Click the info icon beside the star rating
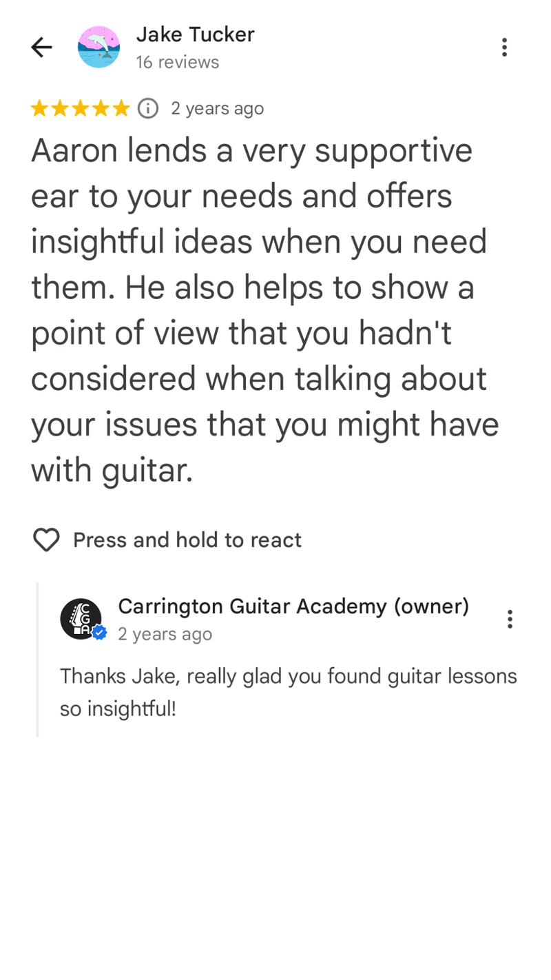551x980 pixels. [147, 108]
